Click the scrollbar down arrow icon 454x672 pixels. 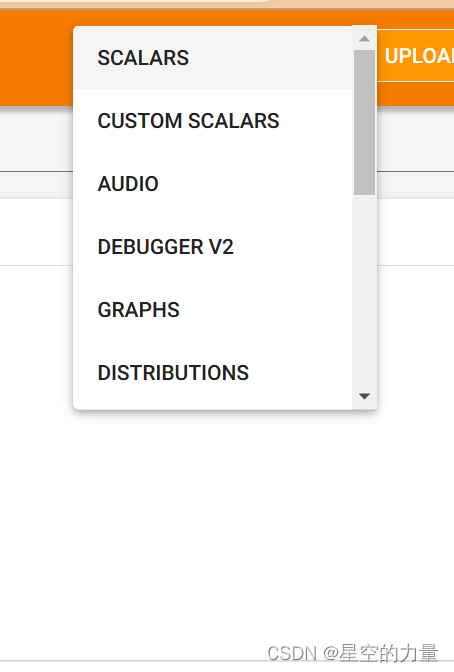click(364, 396)
